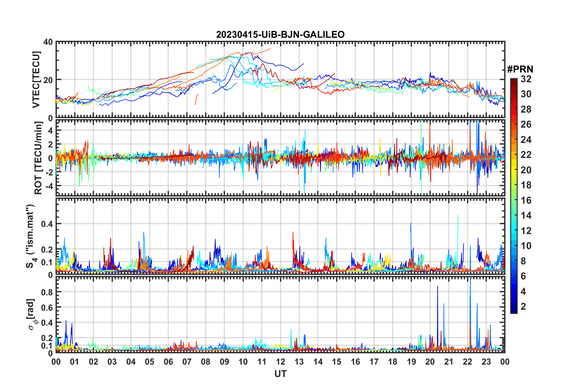
Task: Click x-axis tick label 02
Action: [93, 362]
